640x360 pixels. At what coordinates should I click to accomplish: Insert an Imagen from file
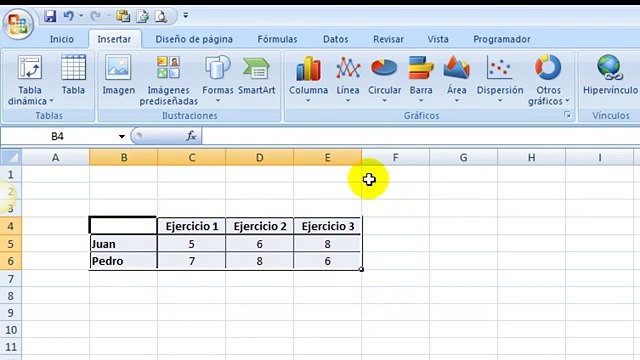118,75
